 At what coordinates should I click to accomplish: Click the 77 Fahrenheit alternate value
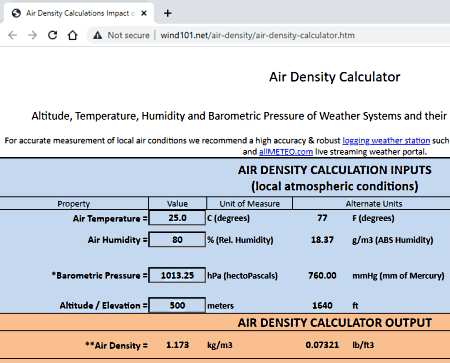click(x=322, y=218)
